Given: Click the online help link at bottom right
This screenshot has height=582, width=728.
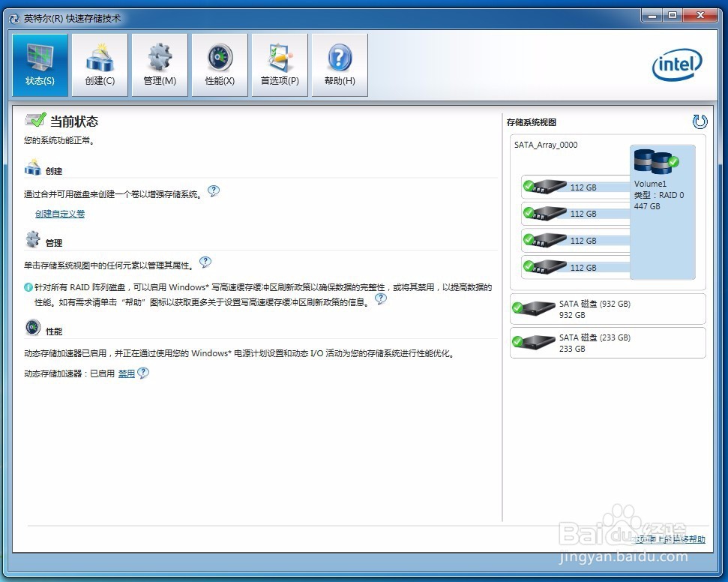Looking at the screenshot, I should 669,539.
